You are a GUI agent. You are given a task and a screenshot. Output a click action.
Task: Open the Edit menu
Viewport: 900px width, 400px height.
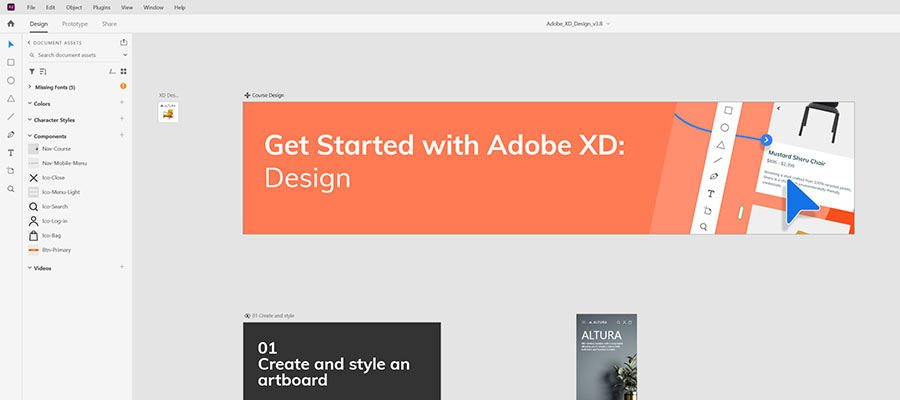tap(51, 7)
